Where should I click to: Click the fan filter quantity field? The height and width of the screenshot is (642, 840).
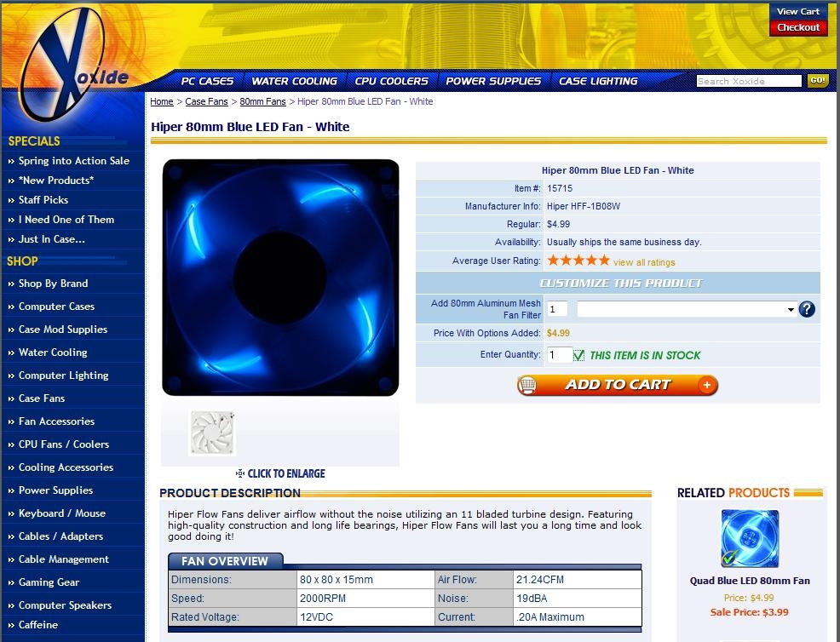tap(557, 309)
